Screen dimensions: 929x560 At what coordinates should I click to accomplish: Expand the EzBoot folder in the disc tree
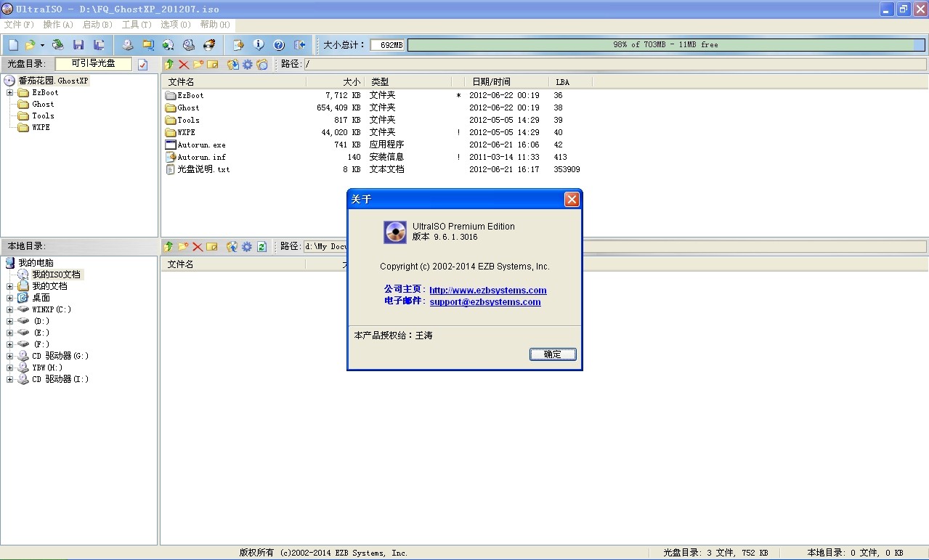9,93
